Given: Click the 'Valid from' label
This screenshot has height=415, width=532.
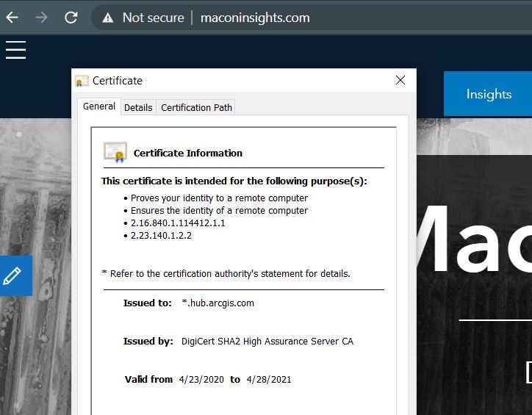Looking at the screenshot, I should point(148,380).
